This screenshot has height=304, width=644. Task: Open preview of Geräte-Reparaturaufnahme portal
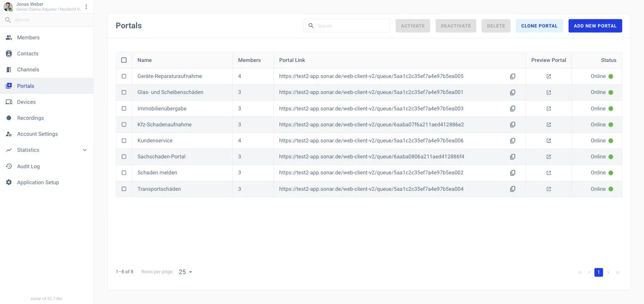549,76
